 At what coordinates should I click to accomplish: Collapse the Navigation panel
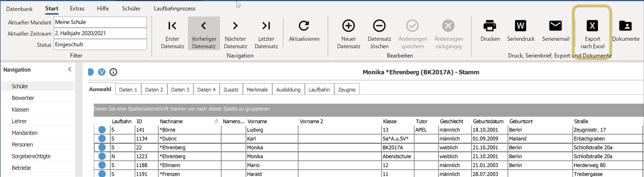point(70,70)
